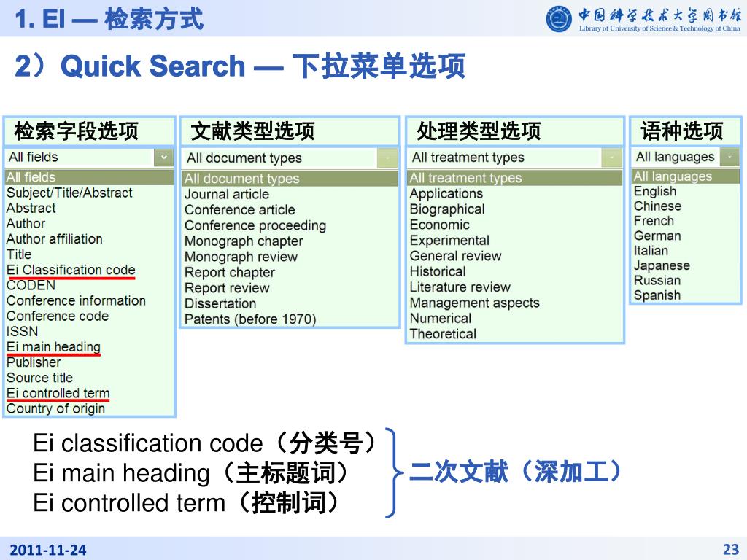Screen dimensions: 747x560
Task: Pick 'Russian' language option
Action: coord(657,281)
